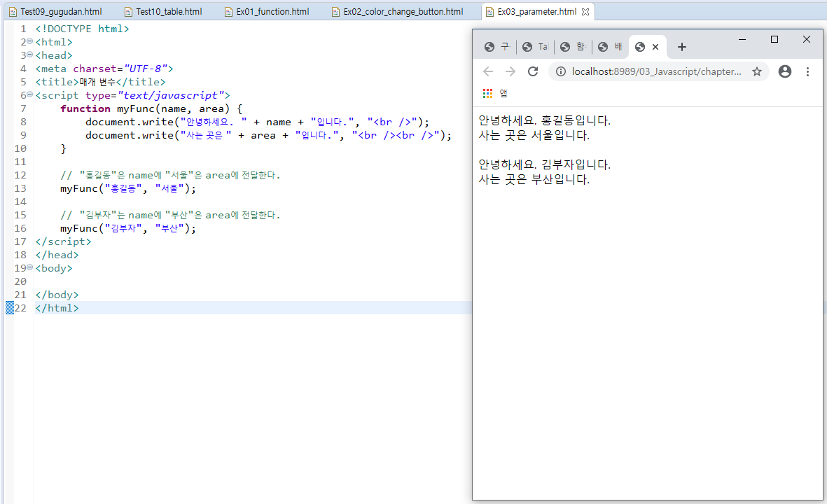Click the meta charset="UTF-8" line
Viewport: 827px width, 504px height.
pyautogui.click(x=104, y=69)
